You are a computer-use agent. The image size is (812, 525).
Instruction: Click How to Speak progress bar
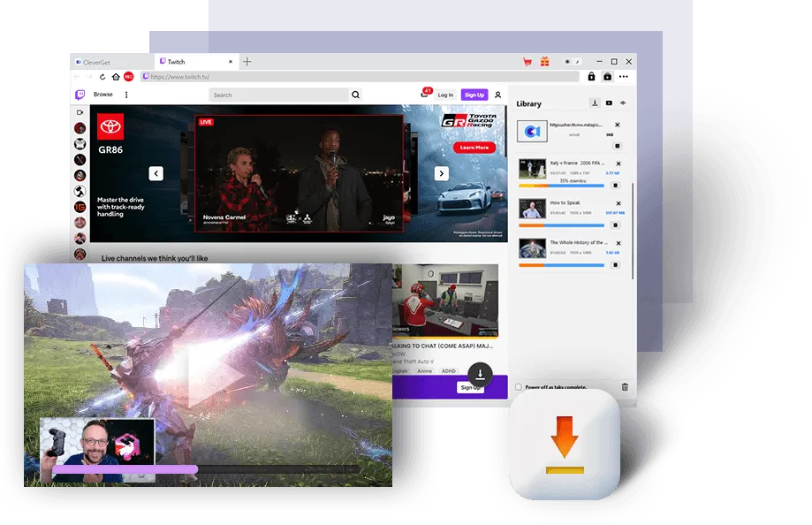pos(561,225)
